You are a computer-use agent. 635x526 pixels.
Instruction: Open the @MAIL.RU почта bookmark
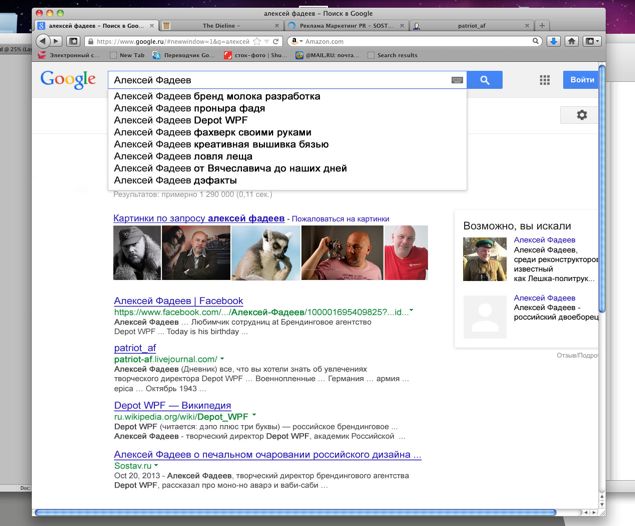point(326,55)
